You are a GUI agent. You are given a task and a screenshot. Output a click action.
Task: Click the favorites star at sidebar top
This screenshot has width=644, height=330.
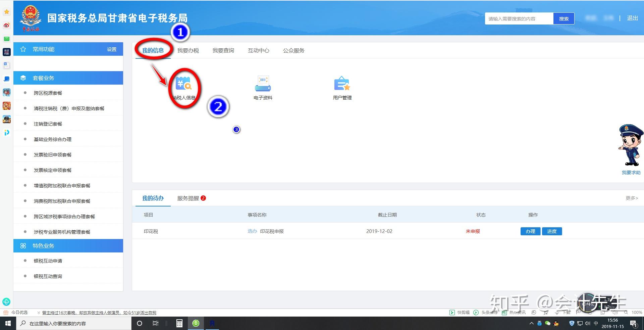tap(7, 11)
